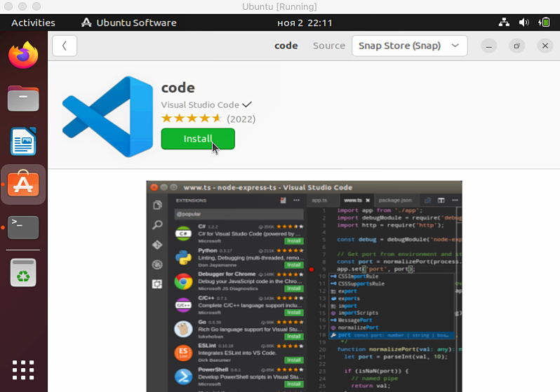Click the star rating for code
The width and height of the screenshot is (560, 392).
click(192, 119)
